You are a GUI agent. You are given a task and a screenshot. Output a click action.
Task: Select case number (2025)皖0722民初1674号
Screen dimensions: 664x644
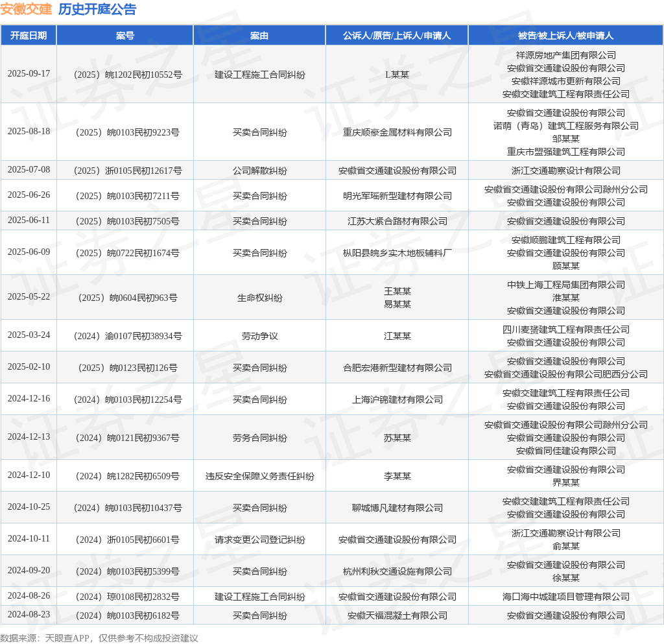[x=128, y=253]
